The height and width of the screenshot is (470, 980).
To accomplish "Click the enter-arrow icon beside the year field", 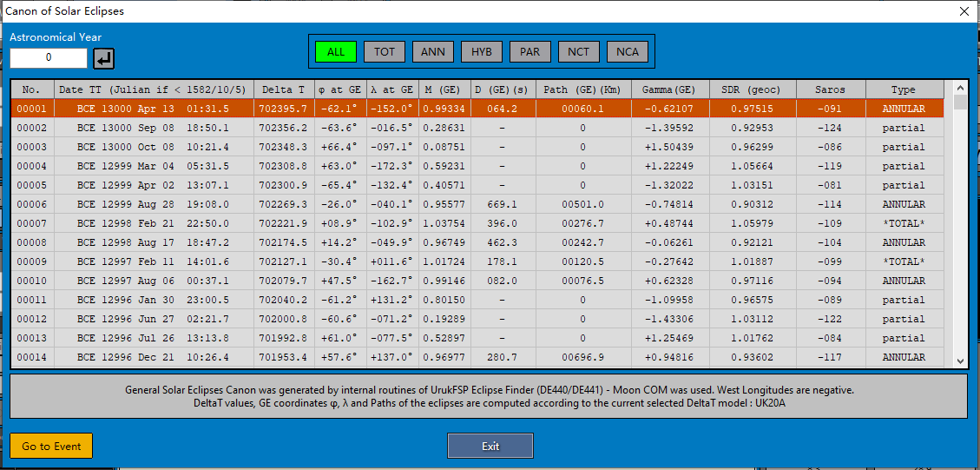I will pyautogui.click(x=104, y=59).
